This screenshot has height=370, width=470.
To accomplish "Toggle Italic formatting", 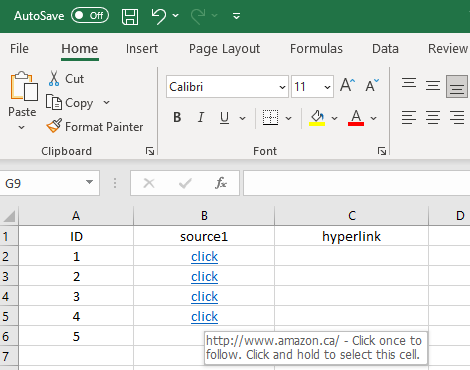I will pyautogui.click(x=201, y=118).
